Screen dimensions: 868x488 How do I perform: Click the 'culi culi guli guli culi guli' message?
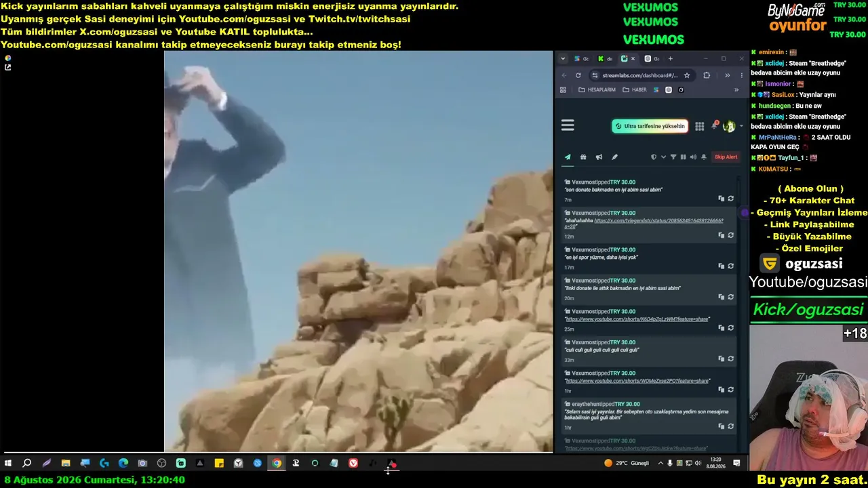[602, 350]
